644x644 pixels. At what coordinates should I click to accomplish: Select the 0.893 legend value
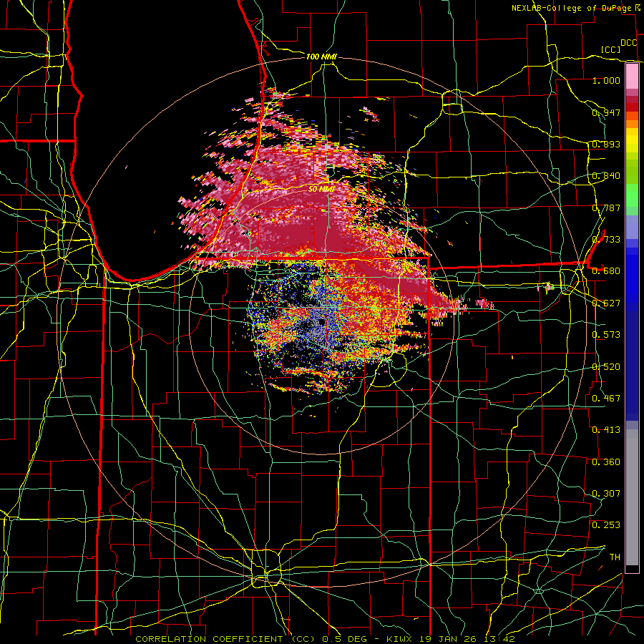[606, 144]
